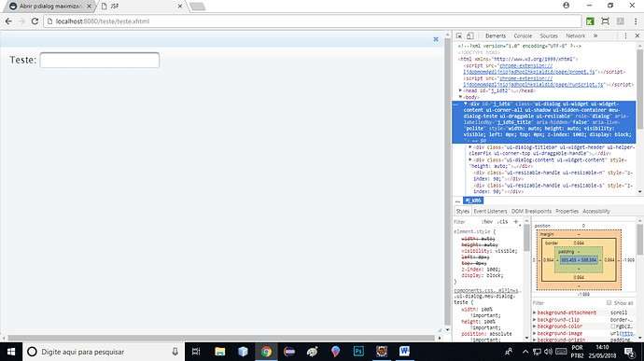Show more DevTools tabs with the chevron
Image resolution: width=644 pixels, height=361 pixels.
595,36
